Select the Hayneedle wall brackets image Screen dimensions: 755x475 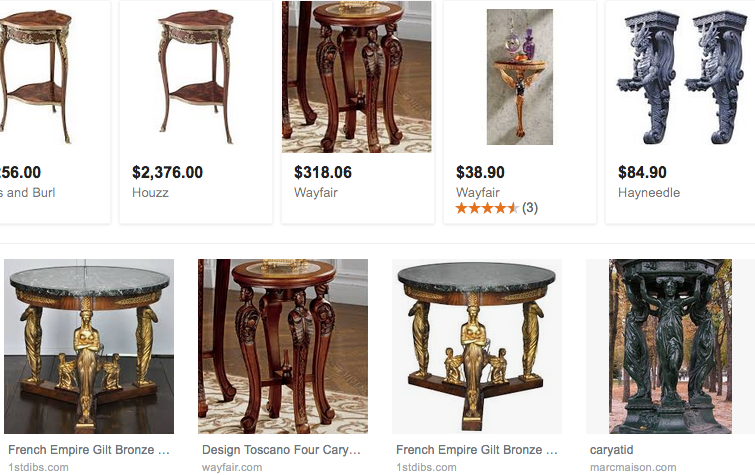click(681, 76)
